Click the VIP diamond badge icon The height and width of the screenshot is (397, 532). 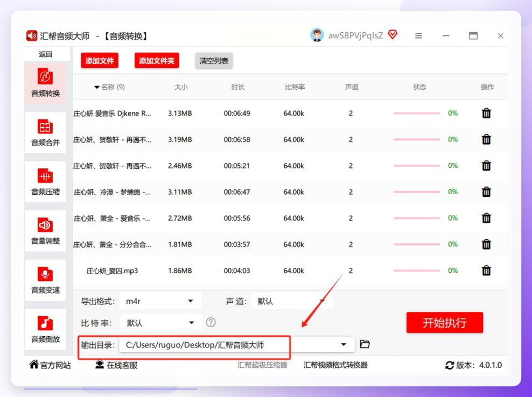(393, 34)
